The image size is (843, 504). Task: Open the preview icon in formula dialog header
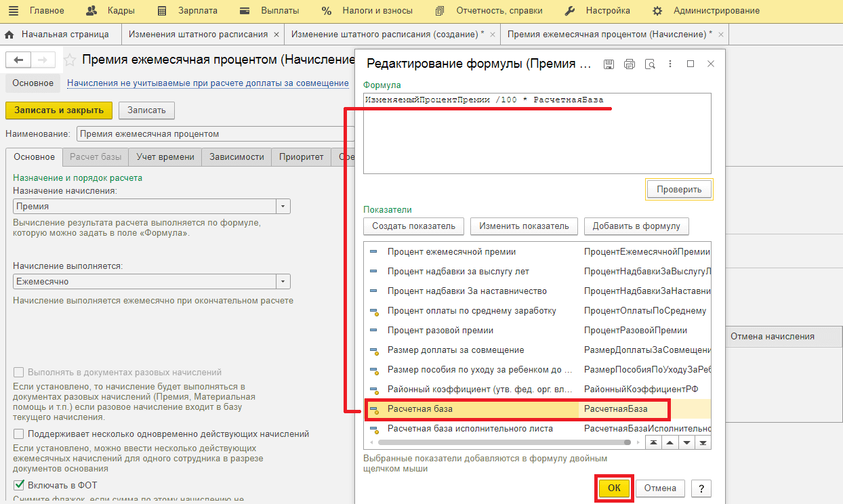pos(650,64)
